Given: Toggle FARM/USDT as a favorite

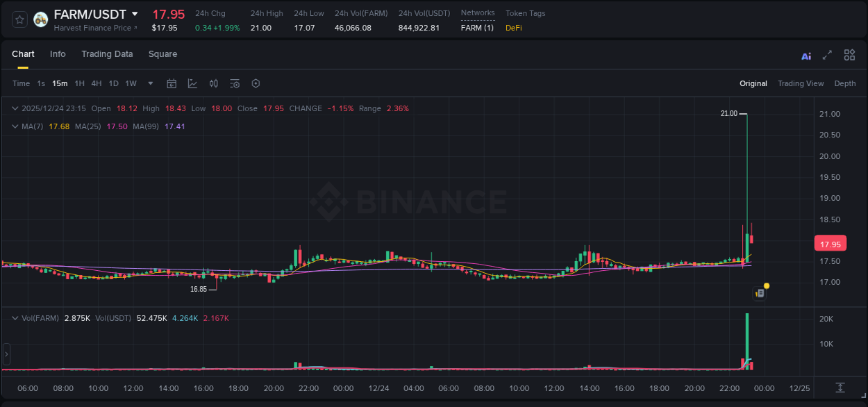Looking at the screenshot, I should (19, 19).
